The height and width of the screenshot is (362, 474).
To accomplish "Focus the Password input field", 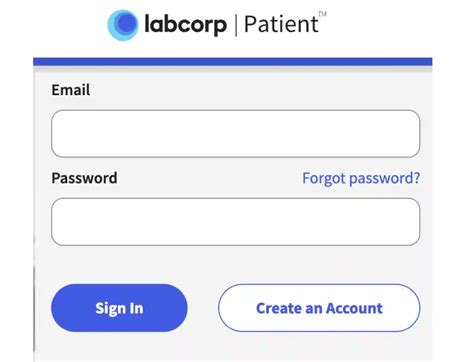I will pos(236,222).
